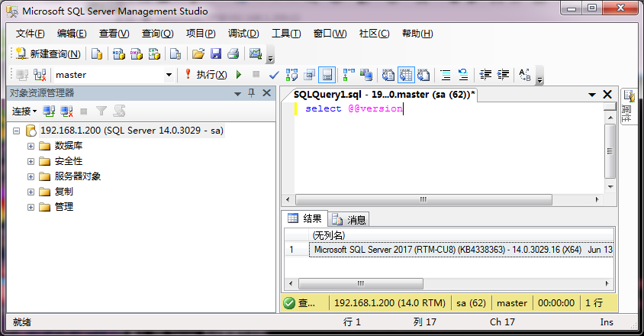Switch to the 消息 messages tab
644x336 pixels.
pos(349,220)
